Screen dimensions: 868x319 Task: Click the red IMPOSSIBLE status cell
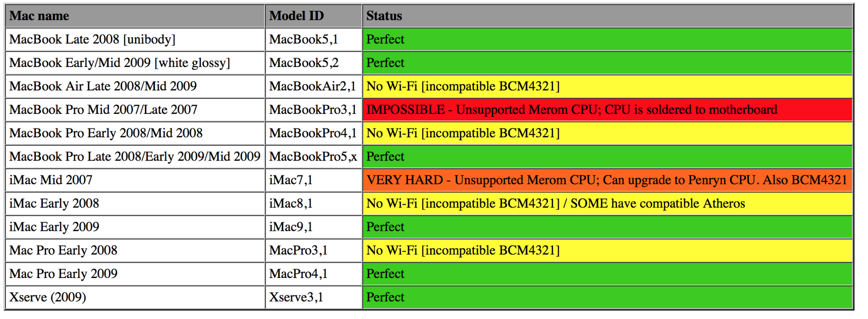point(607,110)
